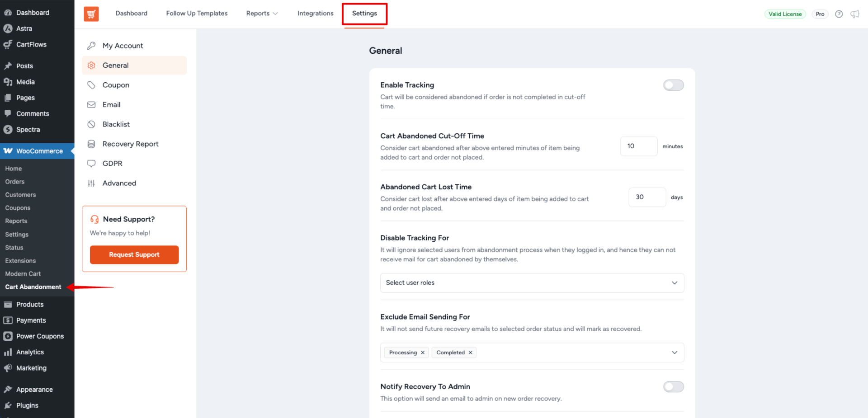Viewport: 868px width, 418px height.
Task: Click the General gear icon
Action: coord(91,66)
